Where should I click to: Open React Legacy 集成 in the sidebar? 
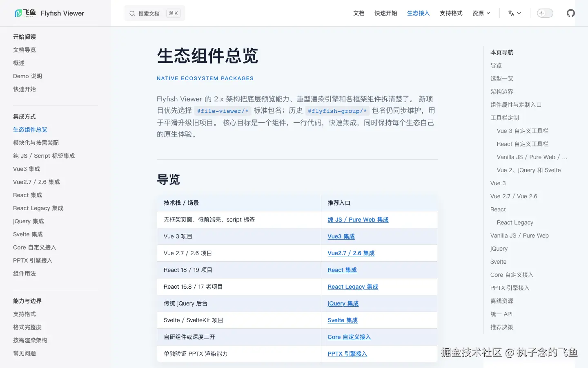pyautogui.click(x=38, y=208)
